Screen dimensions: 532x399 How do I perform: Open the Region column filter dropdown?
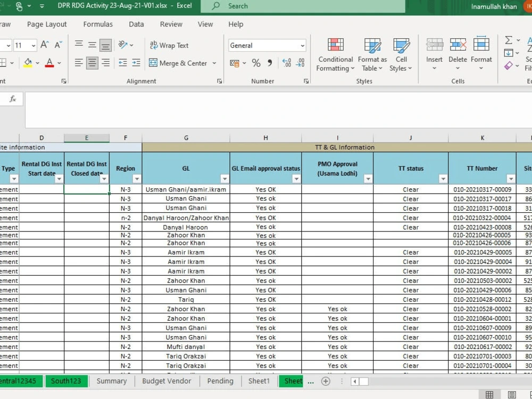tap(137, 180)
